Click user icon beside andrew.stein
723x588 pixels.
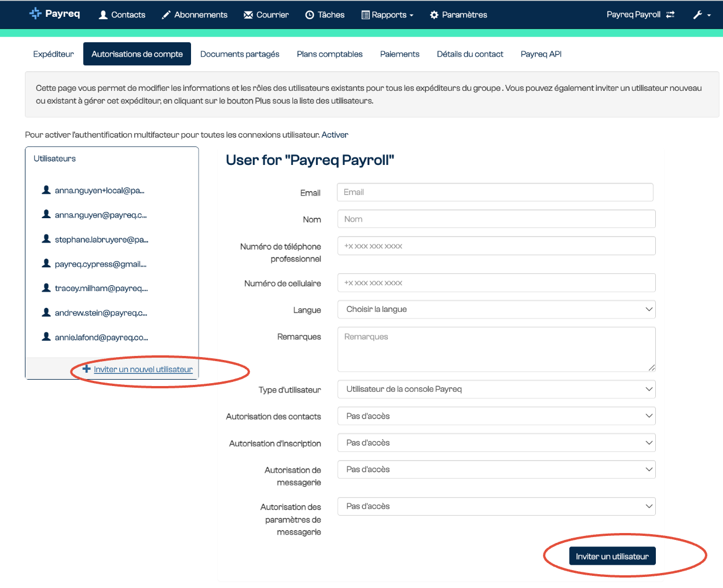(46, 312)
